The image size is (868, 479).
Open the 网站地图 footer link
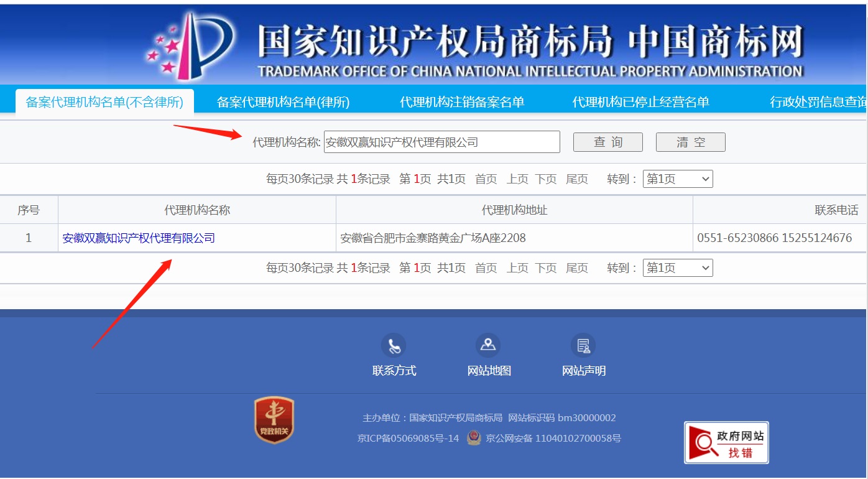pyautogui.click(x=489, y=371)
